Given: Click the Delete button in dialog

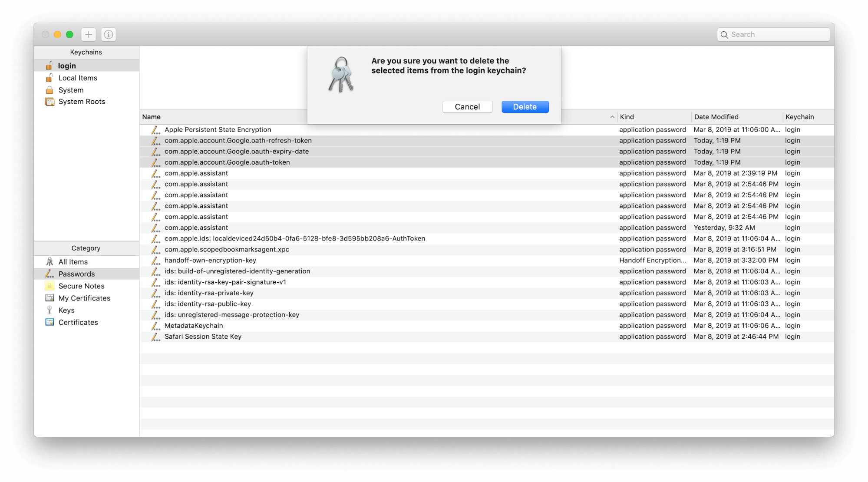Looking at the screenshot, I should pyautogui.click(x=525, y=106).
